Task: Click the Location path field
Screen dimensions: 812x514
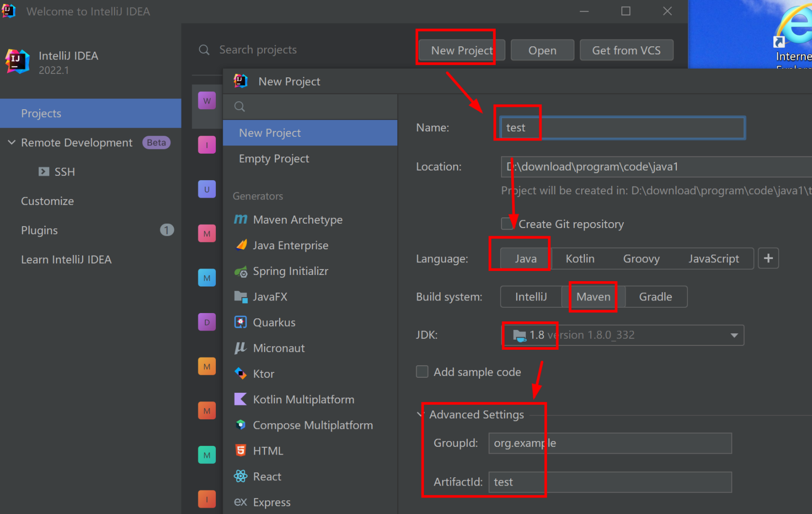Action: [657, 167]
